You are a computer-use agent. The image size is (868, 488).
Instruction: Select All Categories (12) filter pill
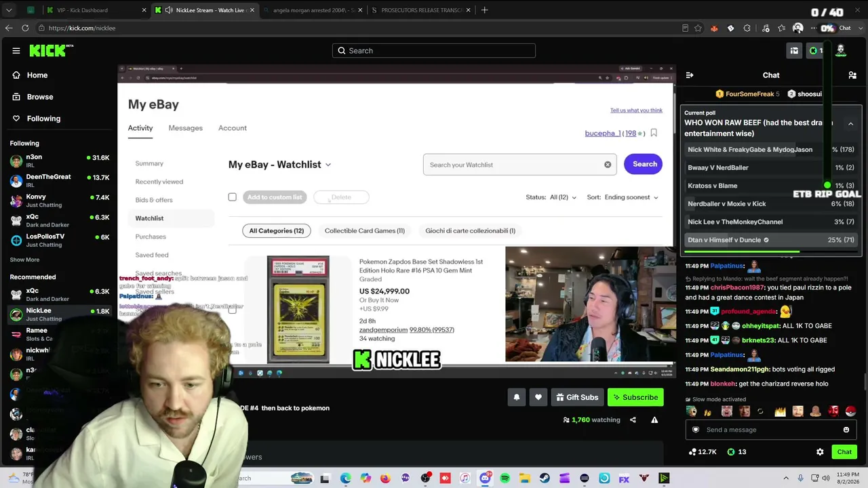point(276,230)
